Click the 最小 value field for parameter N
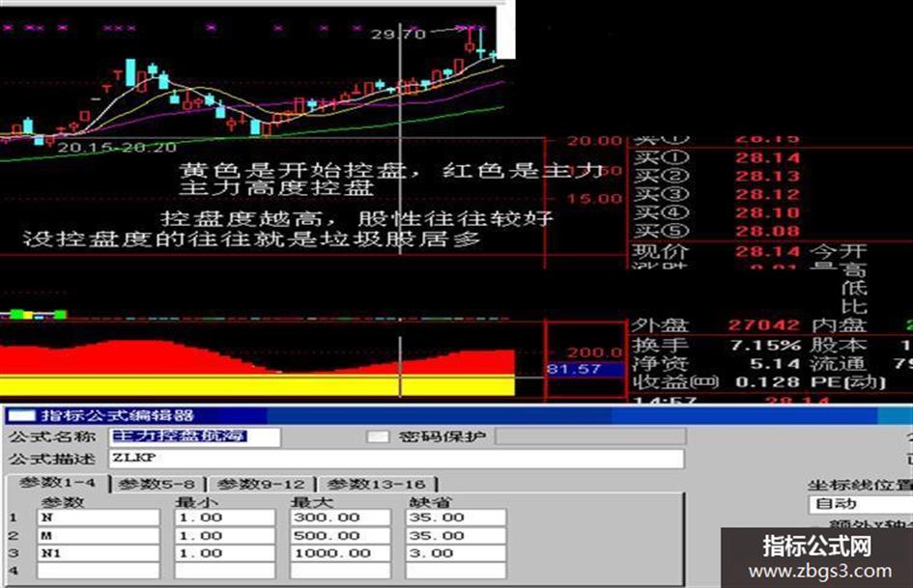Image resolution: width=913 pixels, height=588 pixels. (x=225, y=518)
